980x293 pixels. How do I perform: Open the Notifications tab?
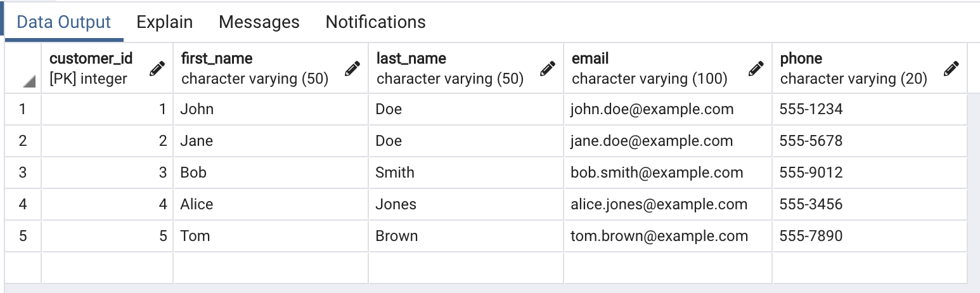375,22
